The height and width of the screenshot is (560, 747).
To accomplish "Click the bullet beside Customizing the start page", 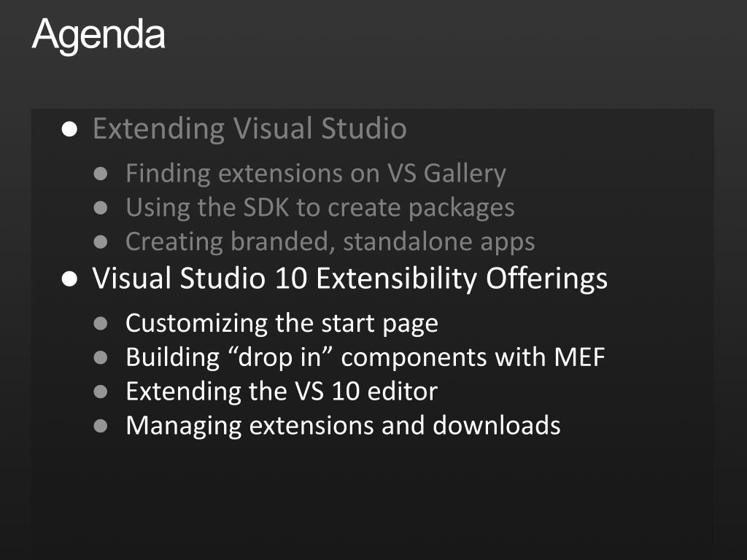I will (x=101, y=324).
